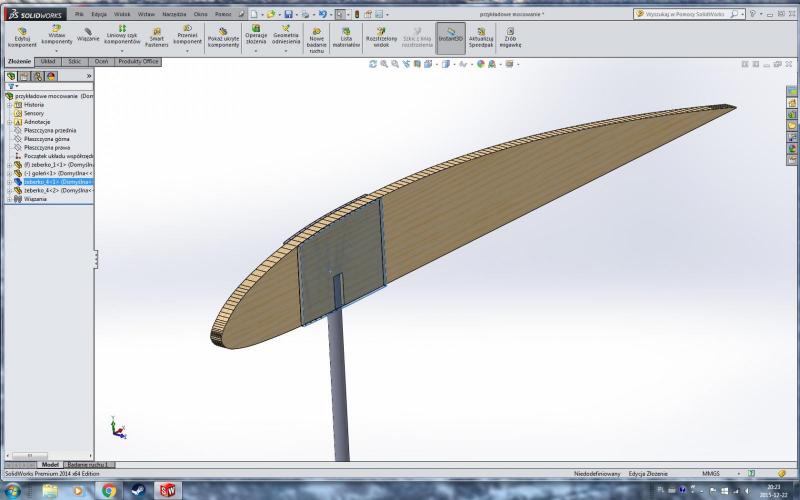Viewport: 800px width, 500px height.
Task: Toggle the Instant3D button
Action: pos(450,36)
